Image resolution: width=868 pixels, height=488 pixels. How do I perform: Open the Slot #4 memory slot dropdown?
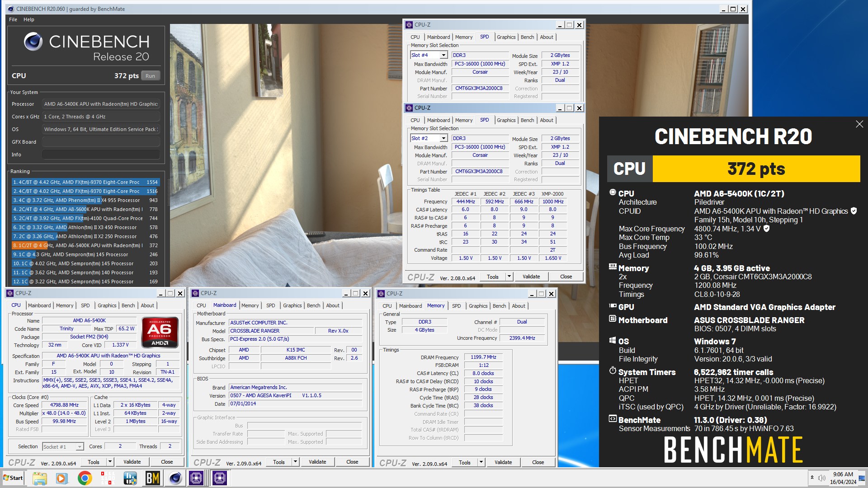(x=443, y=55)
